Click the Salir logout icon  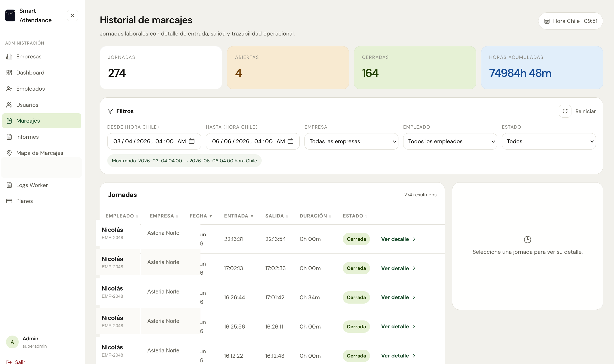pos(9,362)
